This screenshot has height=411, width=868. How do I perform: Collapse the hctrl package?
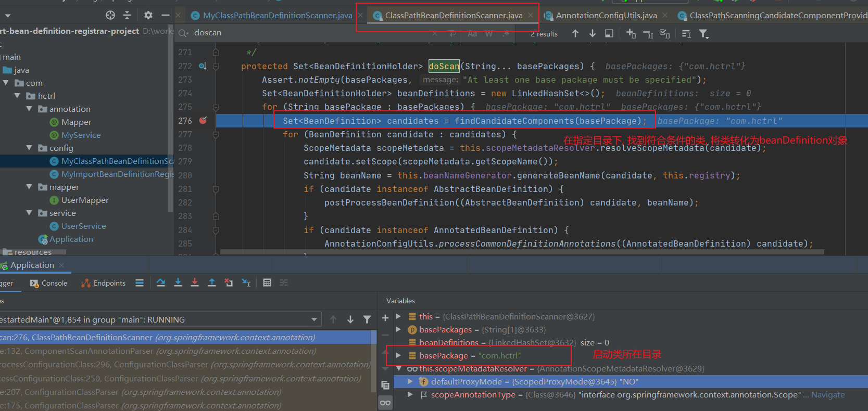pos(18,96)
